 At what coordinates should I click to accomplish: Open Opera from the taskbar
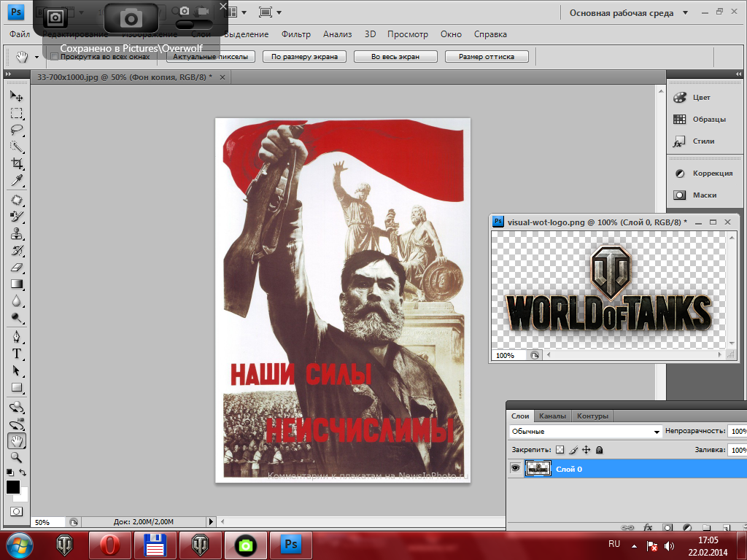109,545
